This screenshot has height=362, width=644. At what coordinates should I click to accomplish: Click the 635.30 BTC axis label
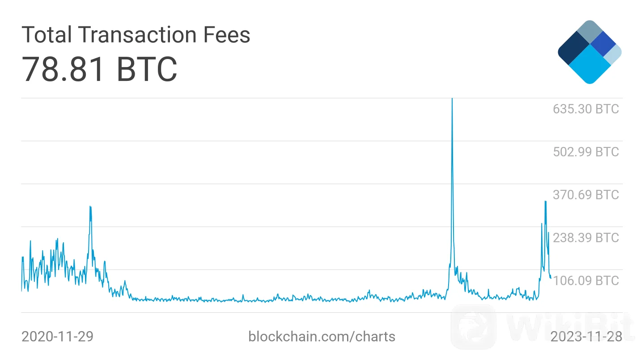point(586,109)
